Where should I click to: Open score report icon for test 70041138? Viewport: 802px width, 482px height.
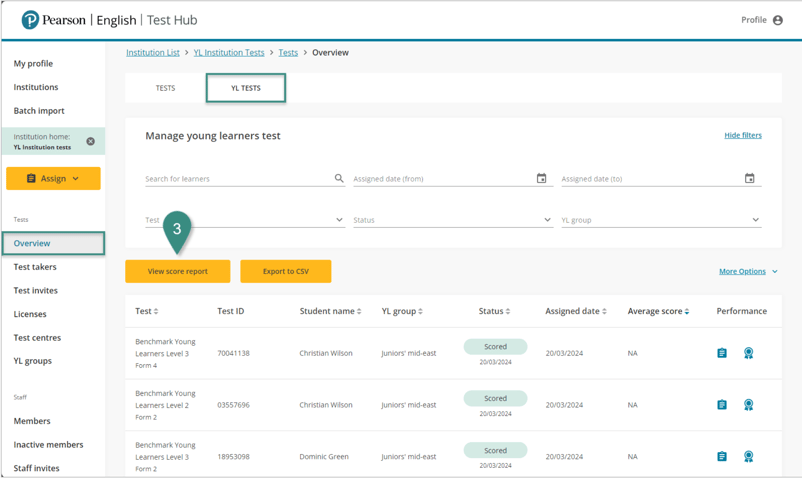(722, 353)
